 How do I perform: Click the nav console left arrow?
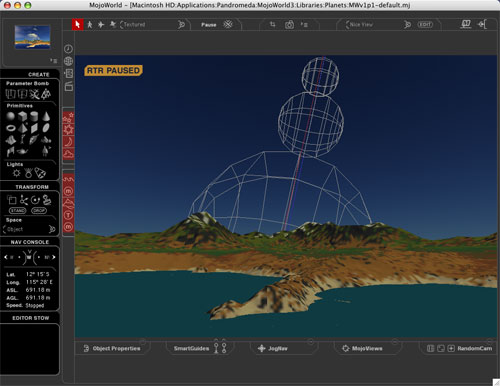5,257
